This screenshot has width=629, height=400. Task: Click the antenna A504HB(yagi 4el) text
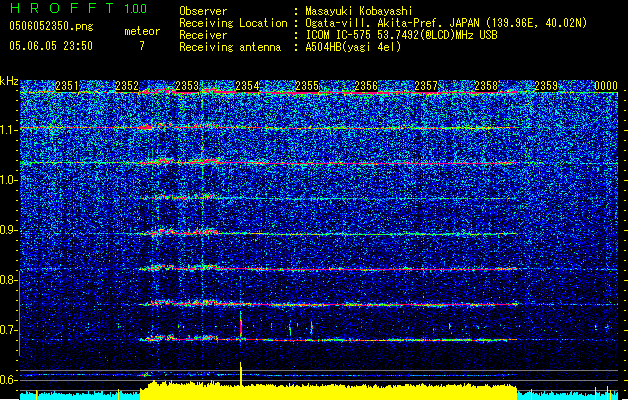coord(353,47)
